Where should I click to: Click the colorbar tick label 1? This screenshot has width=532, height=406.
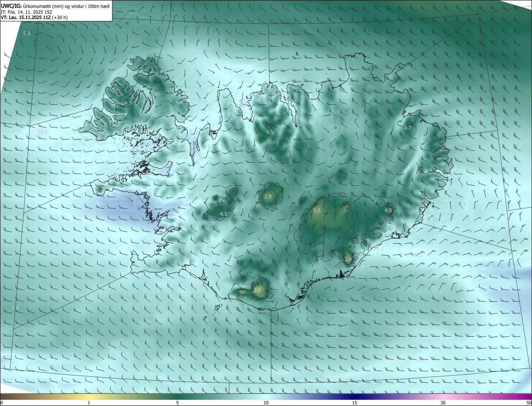(x=89, y=403)
